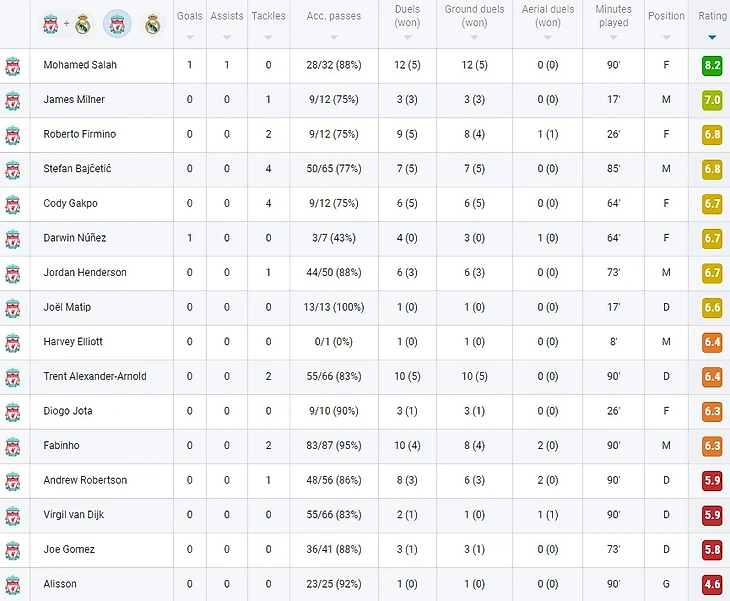This screenshot has width=730, height=601.
Task: Sort table by Goals arrow
Action: (189, 37)
